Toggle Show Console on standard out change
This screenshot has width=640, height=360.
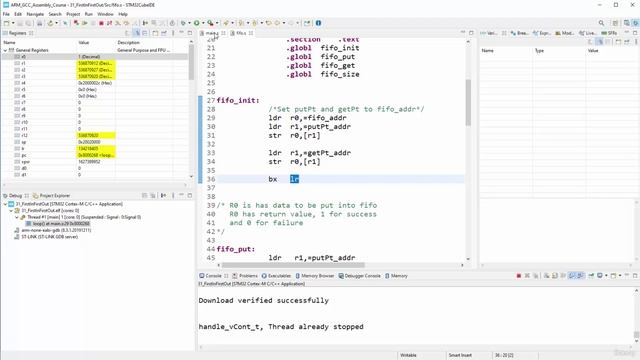[x=571, y=276]
